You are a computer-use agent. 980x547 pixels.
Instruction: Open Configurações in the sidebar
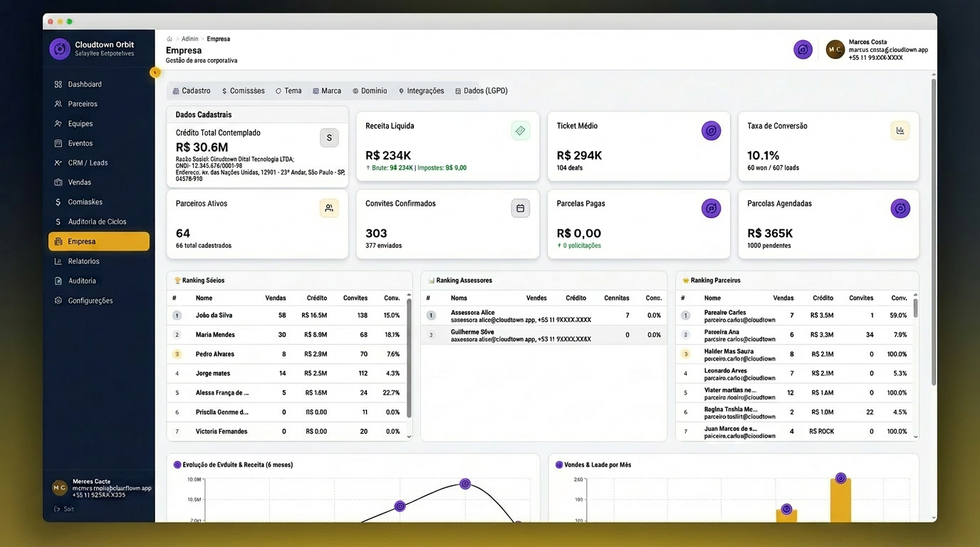(x=99, y=301)
